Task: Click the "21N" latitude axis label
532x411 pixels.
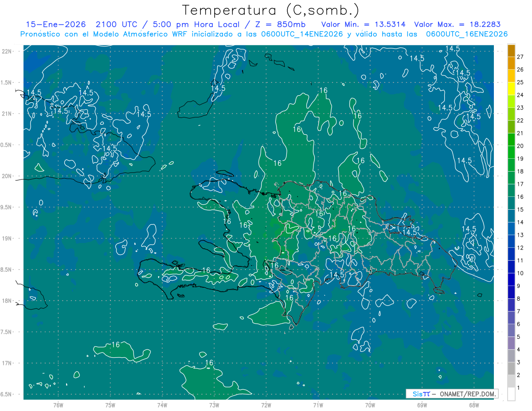Action: coord(7,114)
